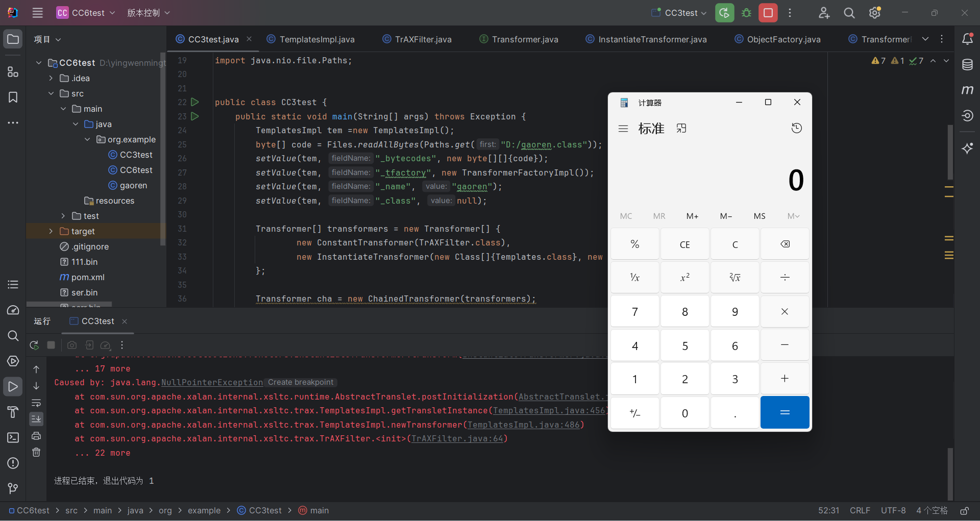Viewport: 980px width, 521px height.
Task: Open the Problems tool window icon
Action: (x=13, y=463)
